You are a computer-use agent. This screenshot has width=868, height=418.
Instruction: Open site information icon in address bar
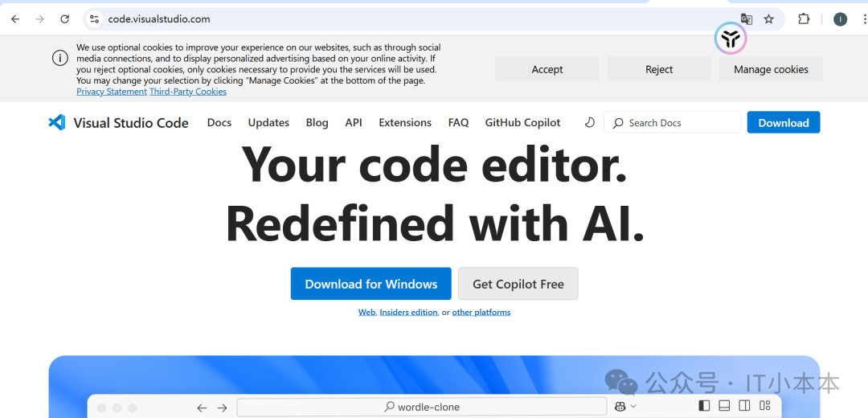[95, 19]
